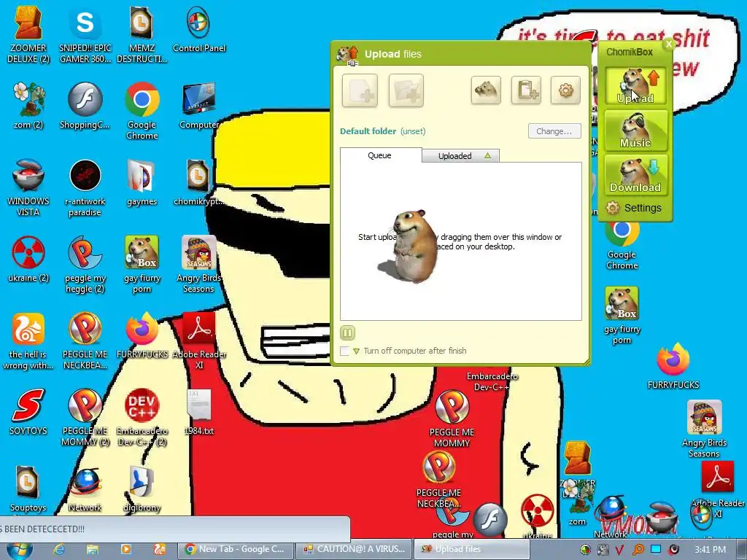Click the hamster icon in Upload files toolbar
The image size is (747, 560).
tap(486, 90)
